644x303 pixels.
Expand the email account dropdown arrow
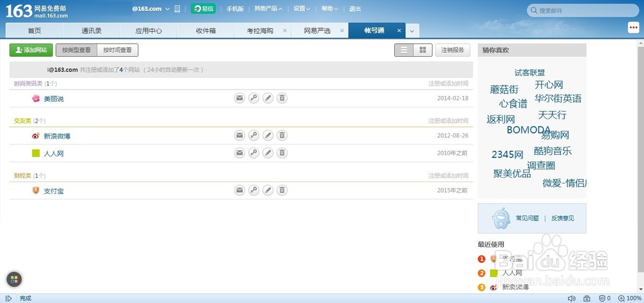tap(167, 9)
